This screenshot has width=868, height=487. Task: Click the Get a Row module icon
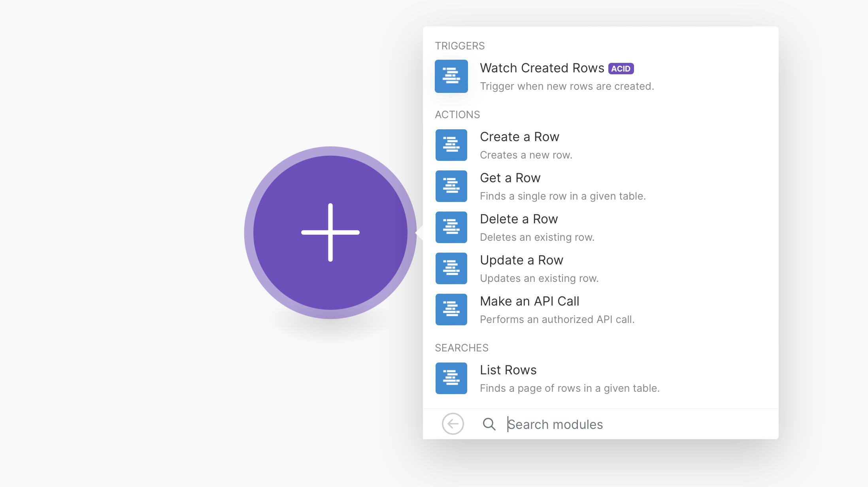click(x=451, y=186)
